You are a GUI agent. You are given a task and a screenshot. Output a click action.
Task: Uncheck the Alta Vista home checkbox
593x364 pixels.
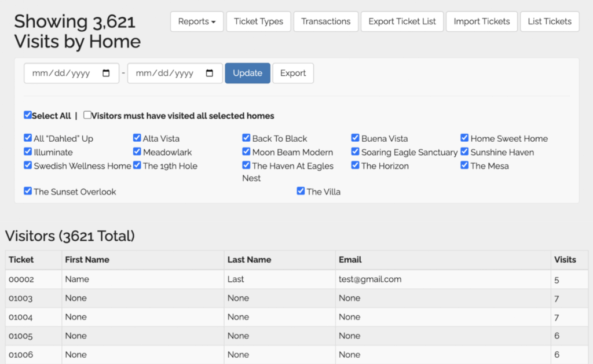click(137, 138)
